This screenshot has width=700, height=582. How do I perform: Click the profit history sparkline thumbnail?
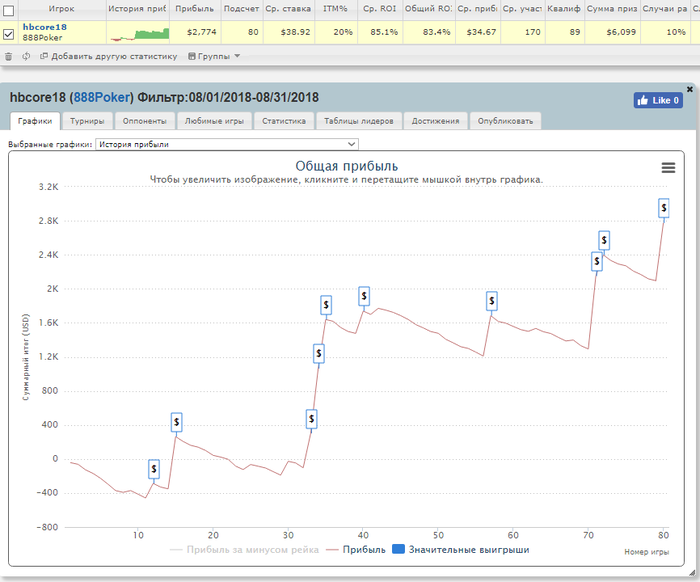[140, 34]
